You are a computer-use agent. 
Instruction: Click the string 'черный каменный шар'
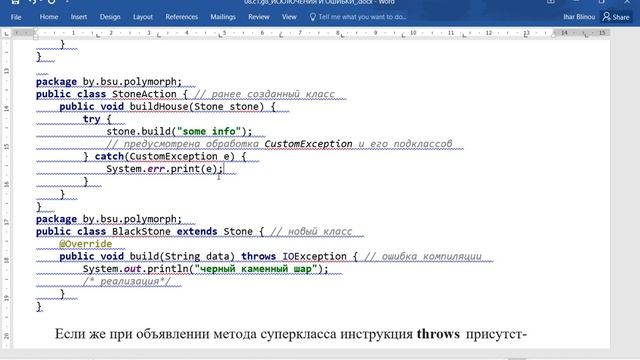pyautogui.click(x=256, y=269)
